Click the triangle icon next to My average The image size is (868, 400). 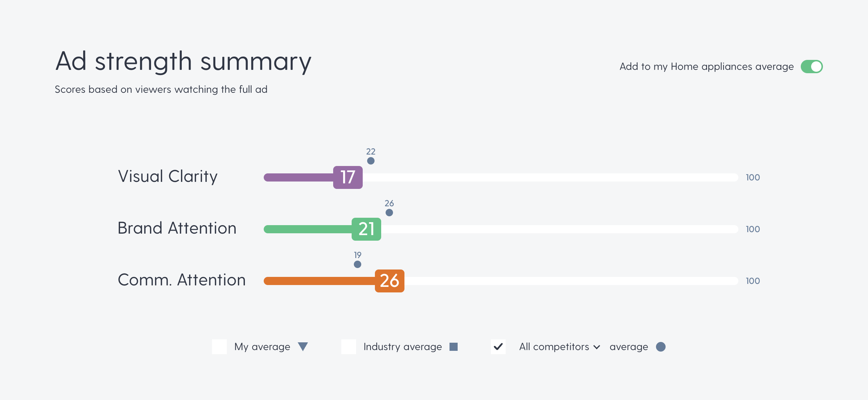click(303, 347)
